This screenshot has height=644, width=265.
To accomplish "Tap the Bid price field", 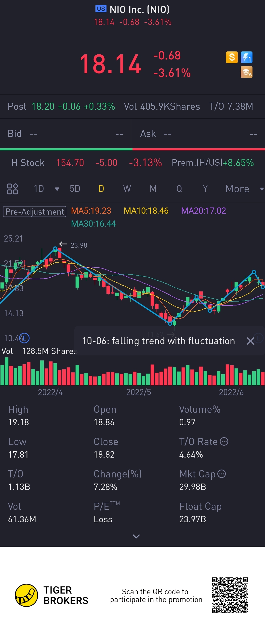I will 65,134.
